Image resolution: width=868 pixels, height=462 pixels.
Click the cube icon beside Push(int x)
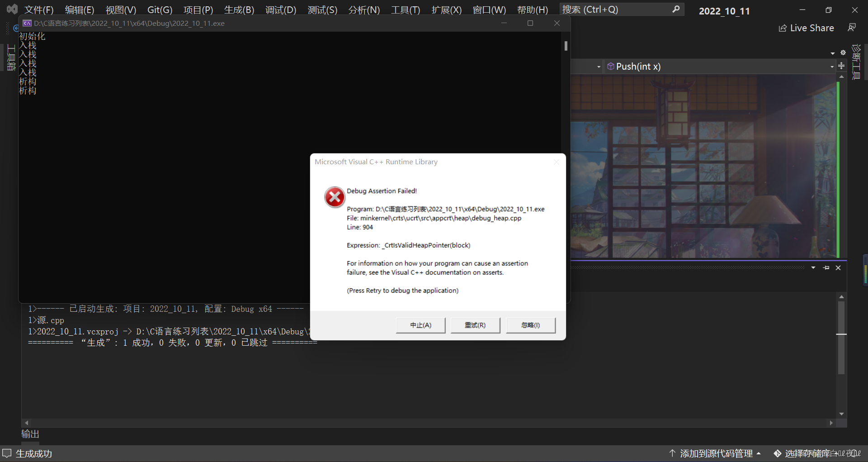[x=610, y=66]
